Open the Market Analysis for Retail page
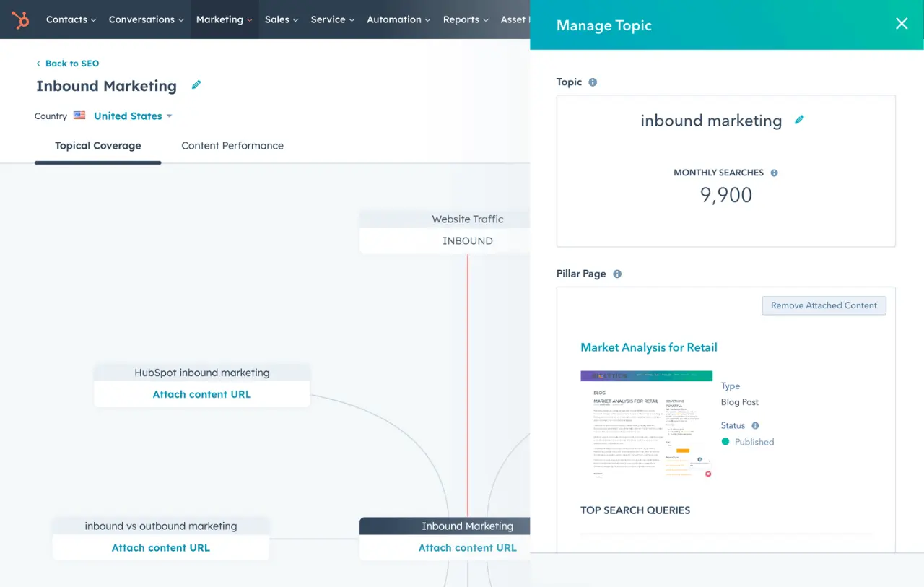This screenshot has height=587, width=924. 648,347
